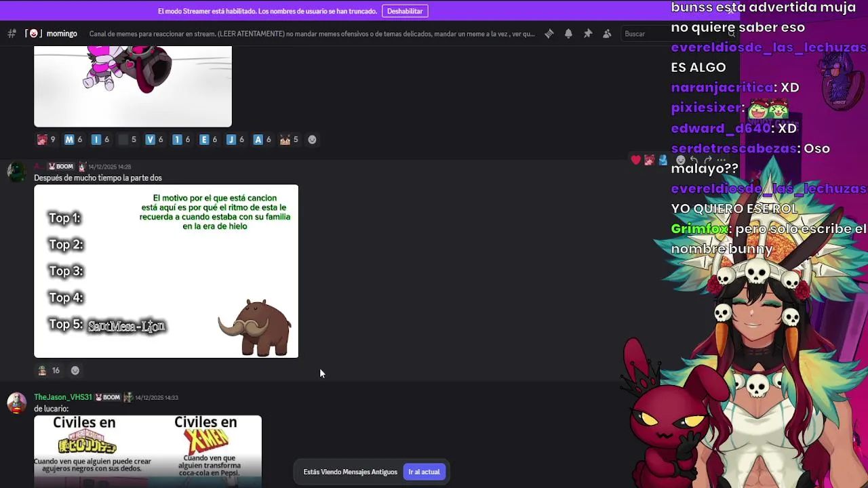Toggle the first I letter reaction
Screen dimensions: 868x488
(x=100, y=140)
